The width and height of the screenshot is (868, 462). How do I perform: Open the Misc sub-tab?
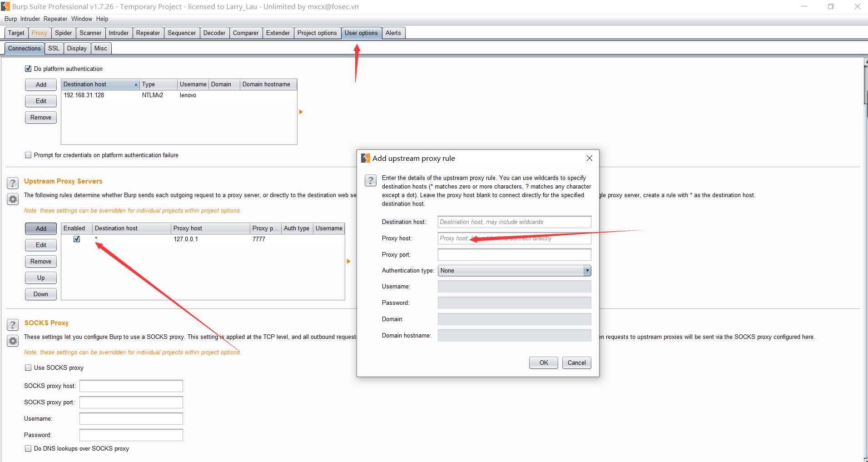(101, 48)
